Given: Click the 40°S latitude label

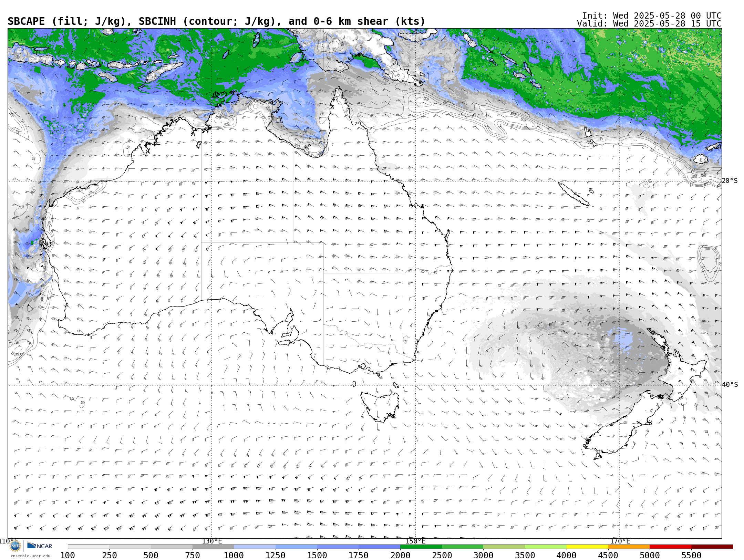Looking at the screenshot, I should (730, 385).
